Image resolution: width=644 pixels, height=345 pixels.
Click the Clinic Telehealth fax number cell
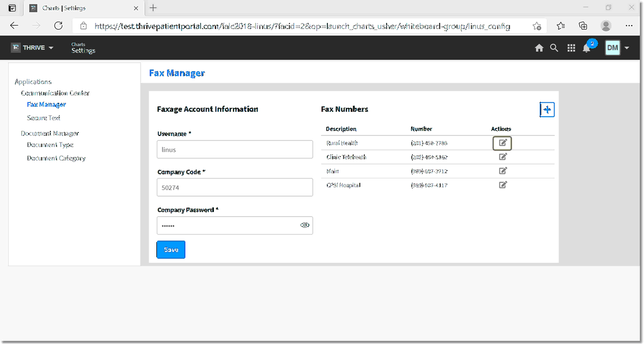(429, 157)
